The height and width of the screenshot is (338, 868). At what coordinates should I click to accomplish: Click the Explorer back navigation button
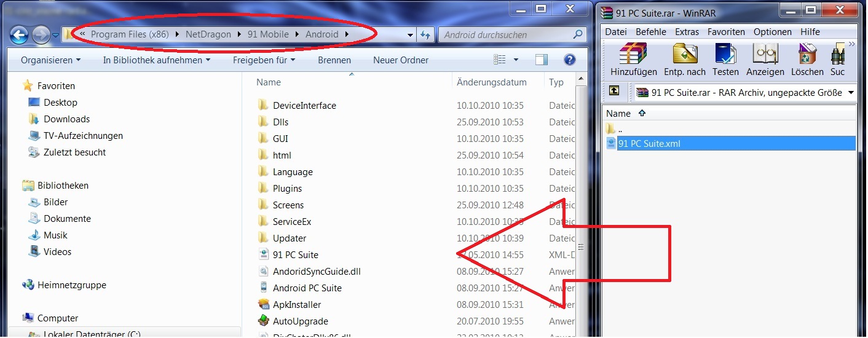coord(19,34)
